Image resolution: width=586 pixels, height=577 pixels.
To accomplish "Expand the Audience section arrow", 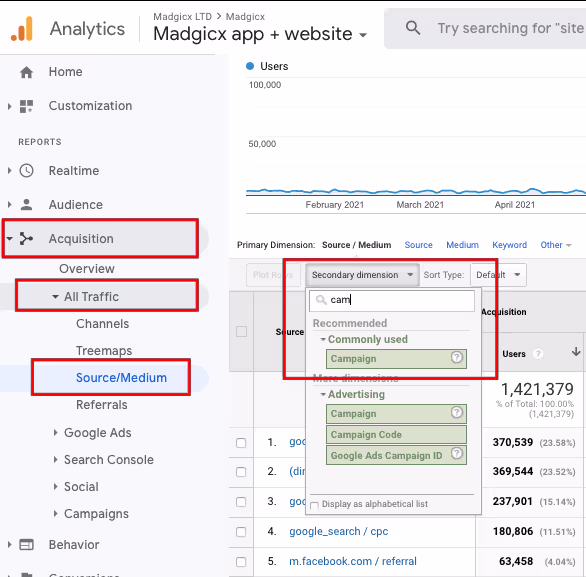I will (x=9, y=205).
